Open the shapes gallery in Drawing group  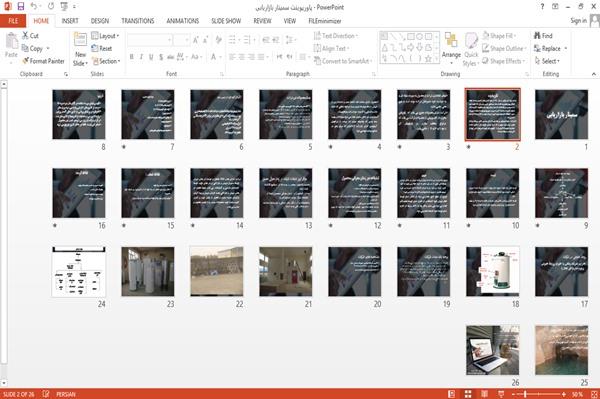(409, 47)
